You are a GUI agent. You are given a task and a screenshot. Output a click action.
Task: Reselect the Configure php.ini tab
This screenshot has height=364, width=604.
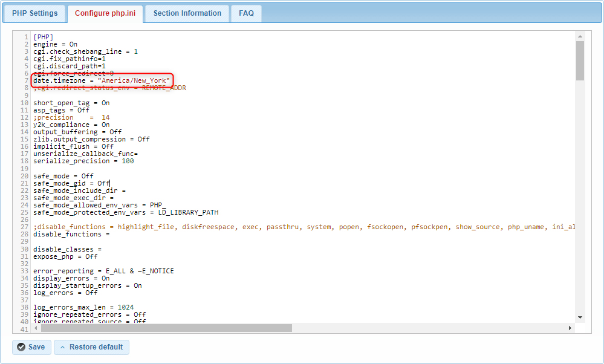tap(105, 13)
